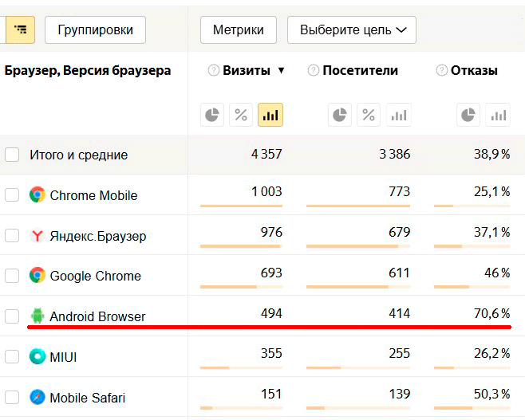525x420 pixels.
Task: Sort table by Посетители column header
Action: click(x=360, y=71)
